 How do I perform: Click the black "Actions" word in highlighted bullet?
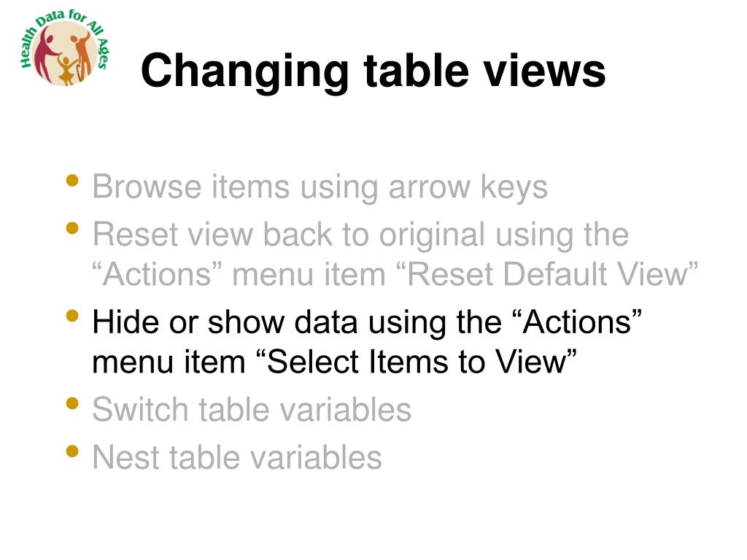(x=578, y=322)
